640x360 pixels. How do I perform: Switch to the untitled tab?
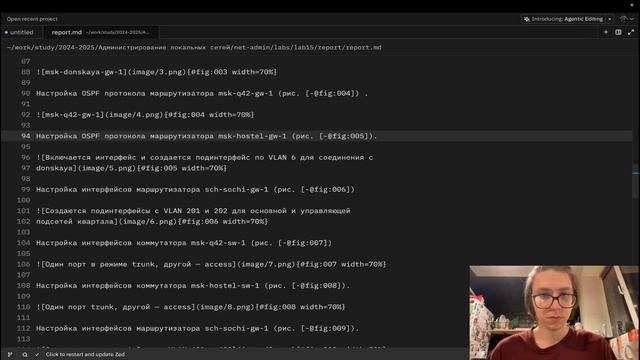[x=19, y=32]
